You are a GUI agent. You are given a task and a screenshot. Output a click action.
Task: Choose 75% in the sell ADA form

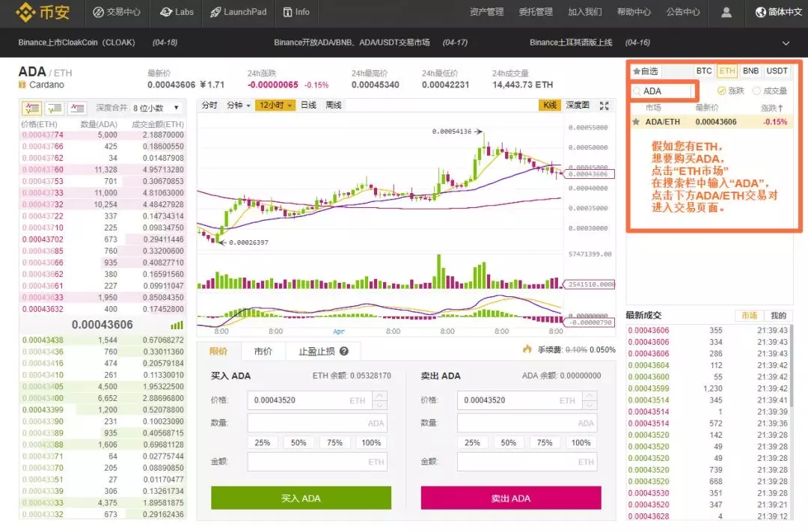[x=545, y=443]
